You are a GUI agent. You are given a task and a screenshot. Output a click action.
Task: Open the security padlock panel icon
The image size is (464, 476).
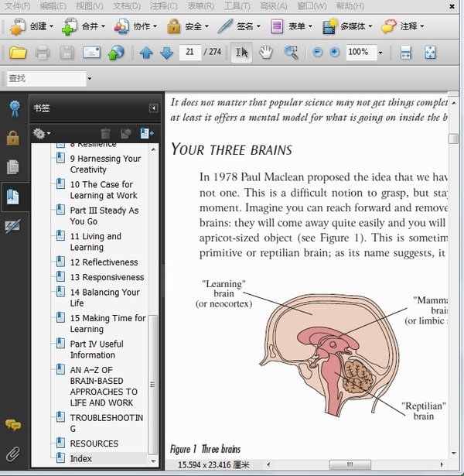(13, 138)
